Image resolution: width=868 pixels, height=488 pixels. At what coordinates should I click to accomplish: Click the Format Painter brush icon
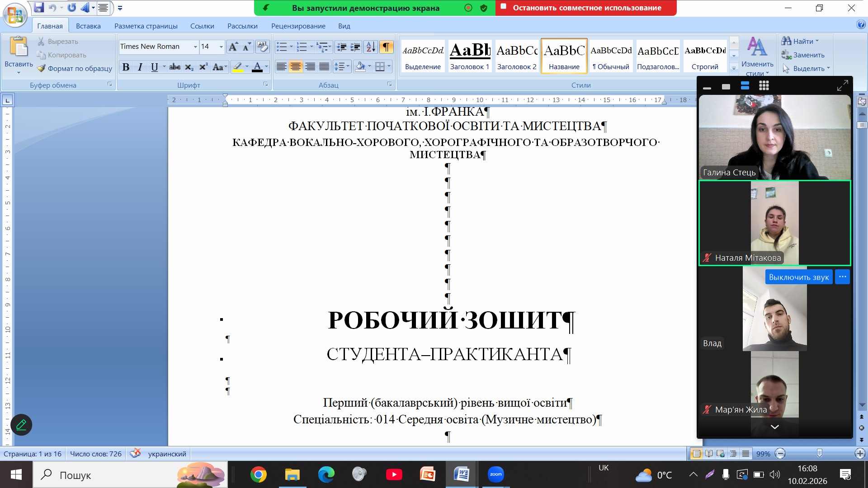click(42, 68)
